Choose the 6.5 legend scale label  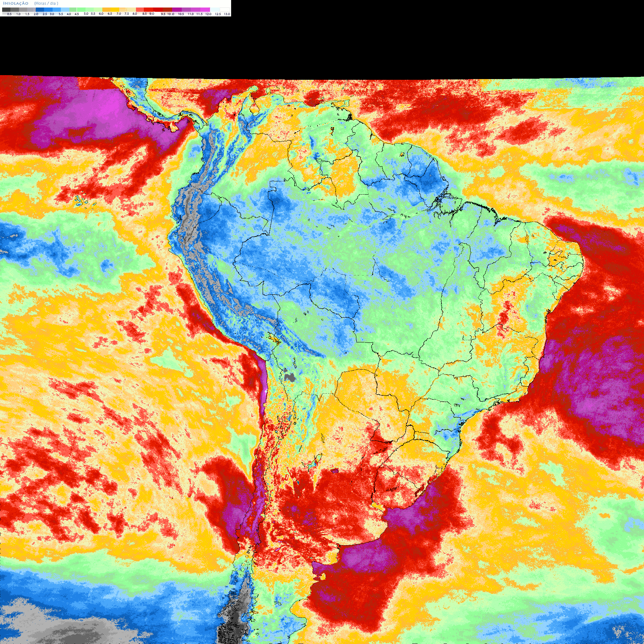110,14
